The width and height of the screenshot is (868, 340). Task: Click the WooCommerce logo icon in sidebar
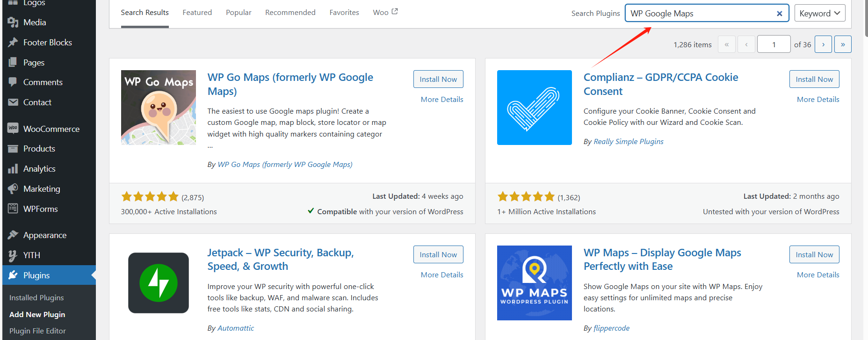coord(13,128)
